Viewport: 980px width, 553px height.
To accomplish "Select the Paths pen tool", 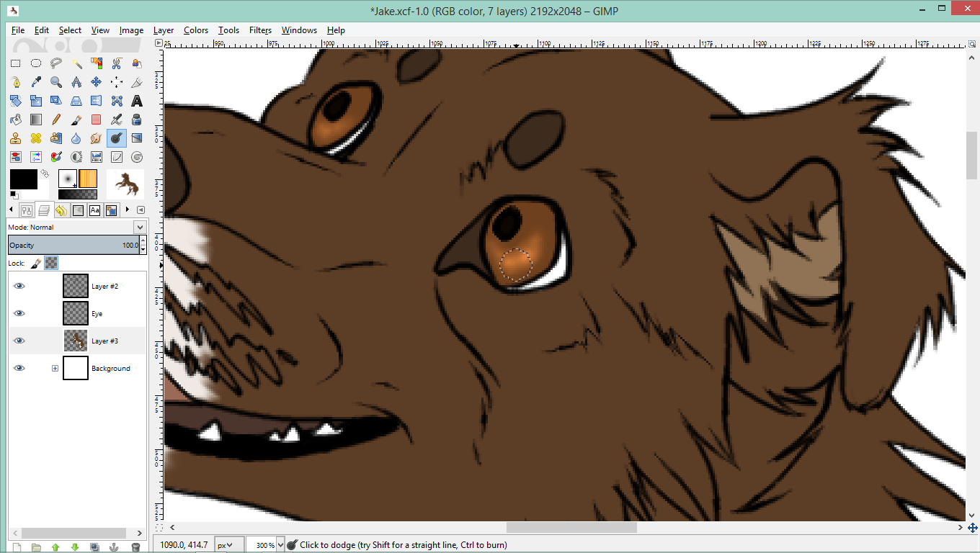I will [15, 82].
